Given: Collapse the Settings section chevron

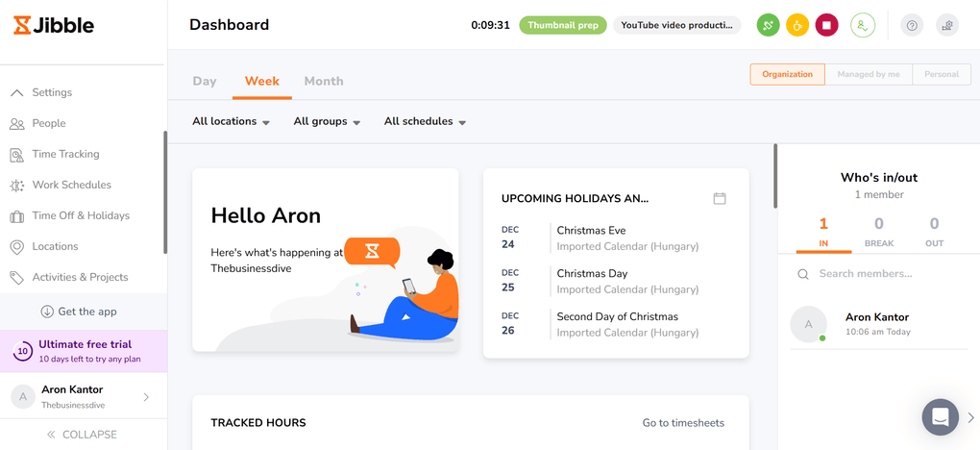Looking at the screenshot, I should pos(17,92).
